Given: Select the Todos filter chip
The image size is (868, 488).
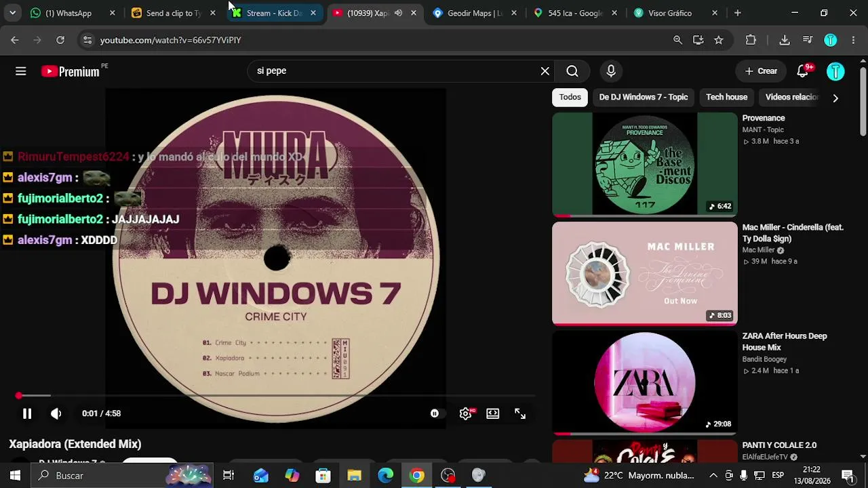Looking at the screenshot, I should pos(570,97).
